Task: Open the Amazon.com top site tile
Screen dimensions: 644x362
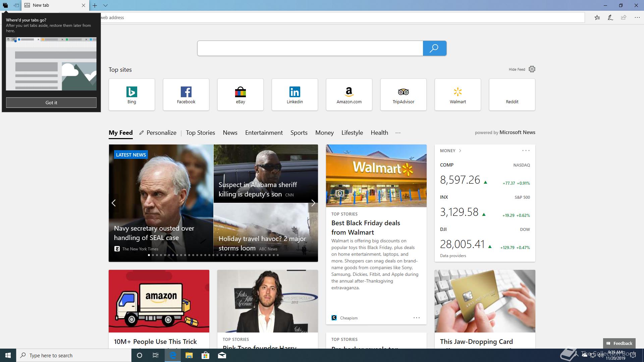Action: [x=349, y=95]
